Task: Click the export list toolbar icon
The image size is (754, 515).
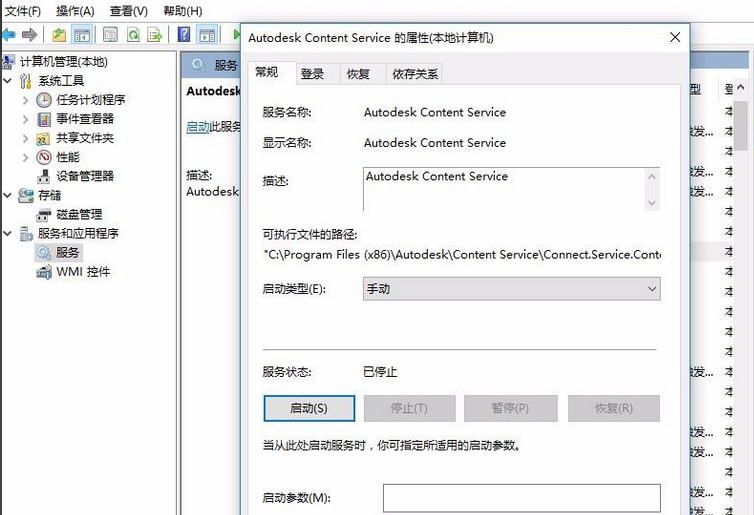Action: 155,35
